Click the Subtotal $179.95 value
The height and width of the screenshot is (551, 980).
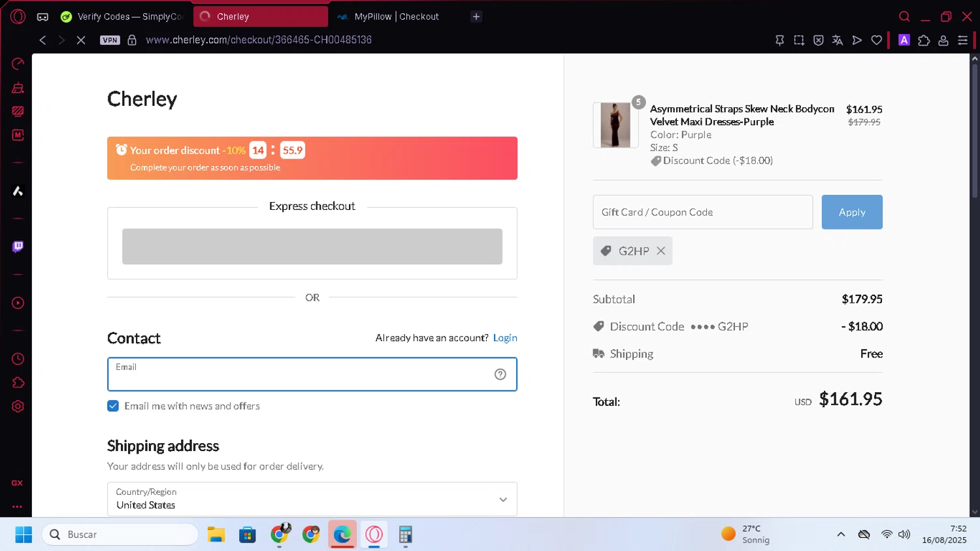click(x=862, y=299)
